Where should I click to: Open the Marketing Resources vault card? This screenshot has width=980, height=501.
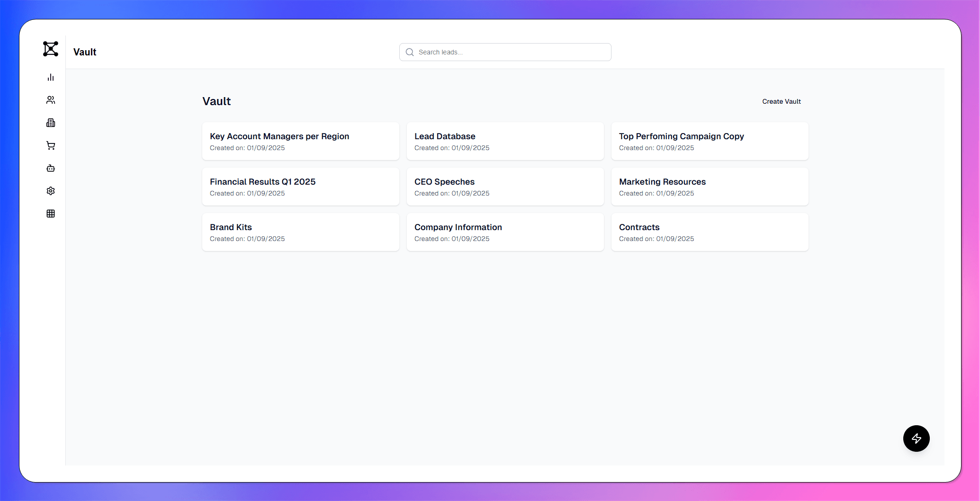[710, 187]
